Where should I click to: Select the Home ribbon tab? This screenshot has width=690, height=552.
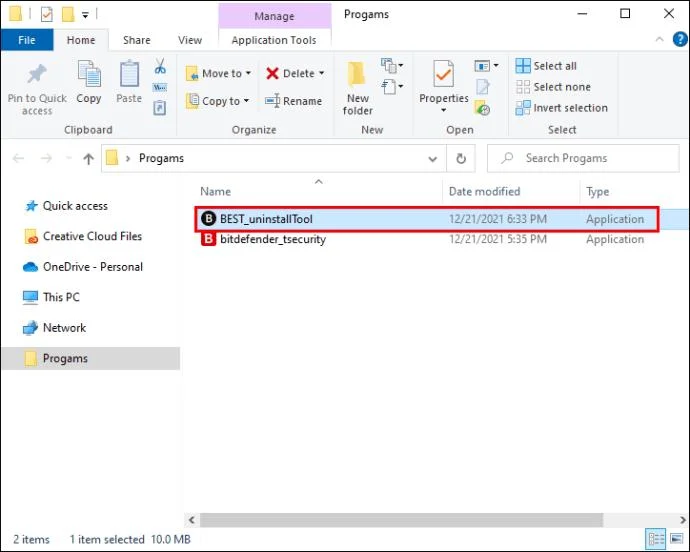click(x=81, y=40)
